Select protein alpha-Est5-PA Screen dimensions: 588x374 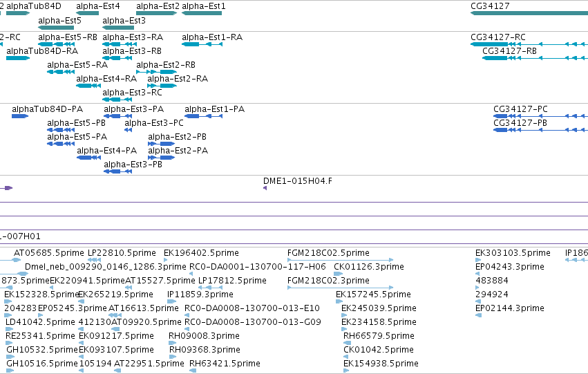coord(61,144)
